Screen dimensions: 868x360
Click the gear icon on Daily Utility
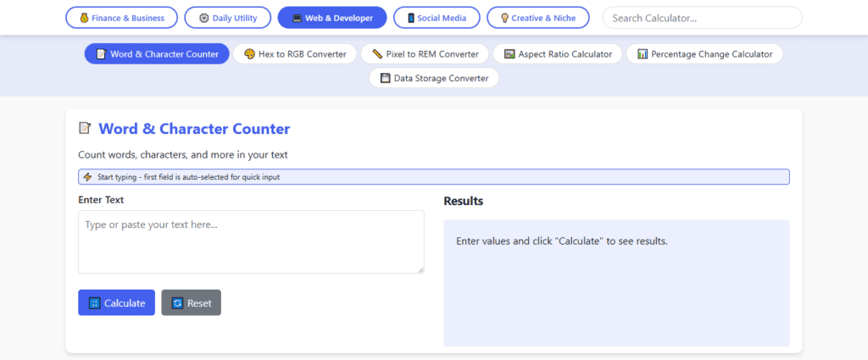[203, 19]
